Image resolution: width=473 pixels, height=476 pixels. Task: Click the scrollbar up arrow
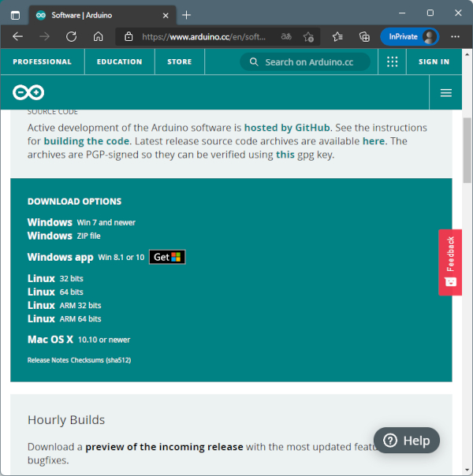[467, 54]
